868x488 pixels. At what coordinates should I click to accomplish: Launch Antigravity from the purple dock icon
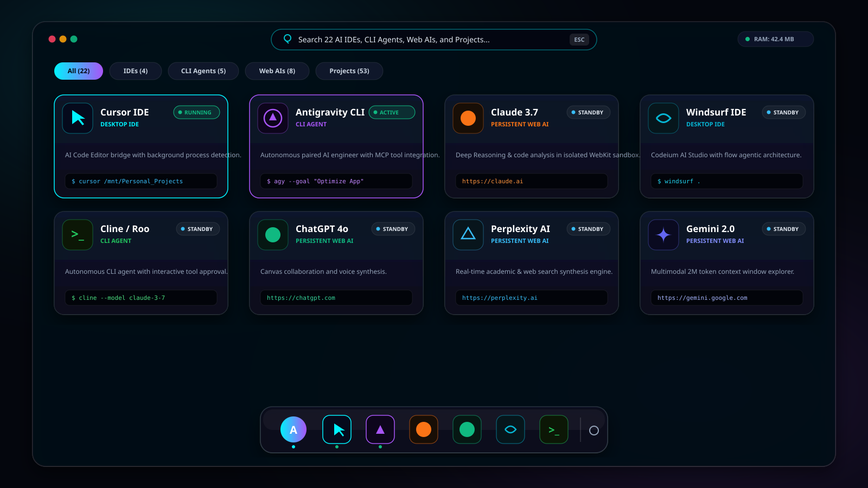pos(380,429)
